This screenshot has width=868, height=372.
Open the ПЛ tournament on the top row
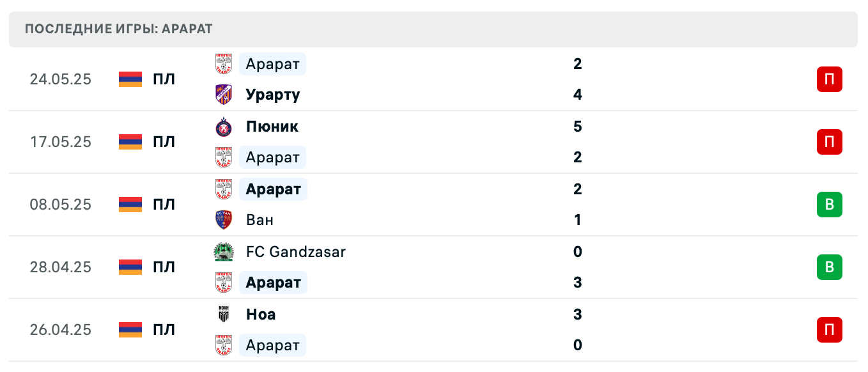click(164, 79)
